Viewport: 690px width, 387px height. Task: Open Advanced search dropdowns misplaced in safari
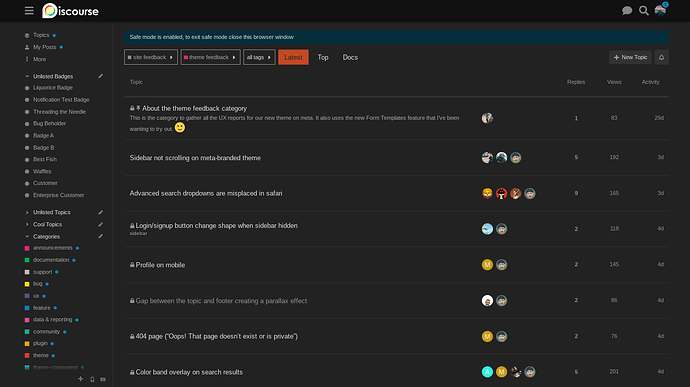point(206,193)
